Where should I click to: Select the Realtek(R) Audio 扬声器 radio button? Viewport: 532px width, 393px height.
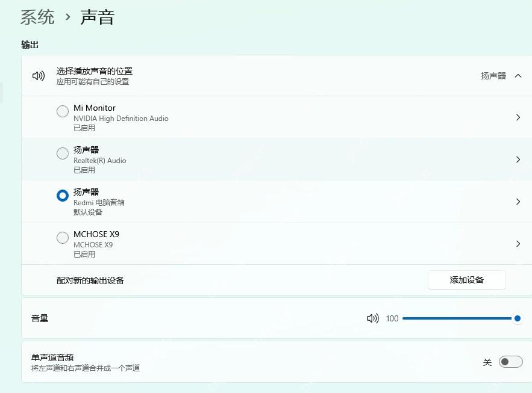tap(63, 153)
